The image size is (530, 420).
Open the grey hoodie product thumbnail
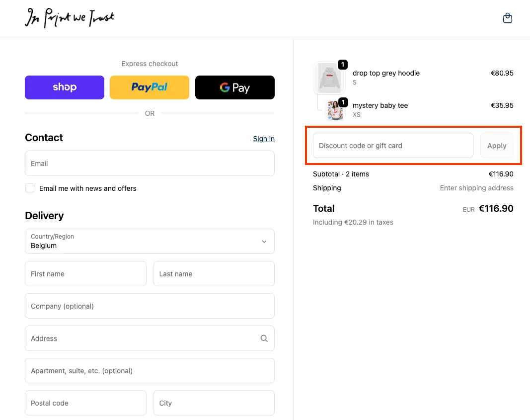329,78
